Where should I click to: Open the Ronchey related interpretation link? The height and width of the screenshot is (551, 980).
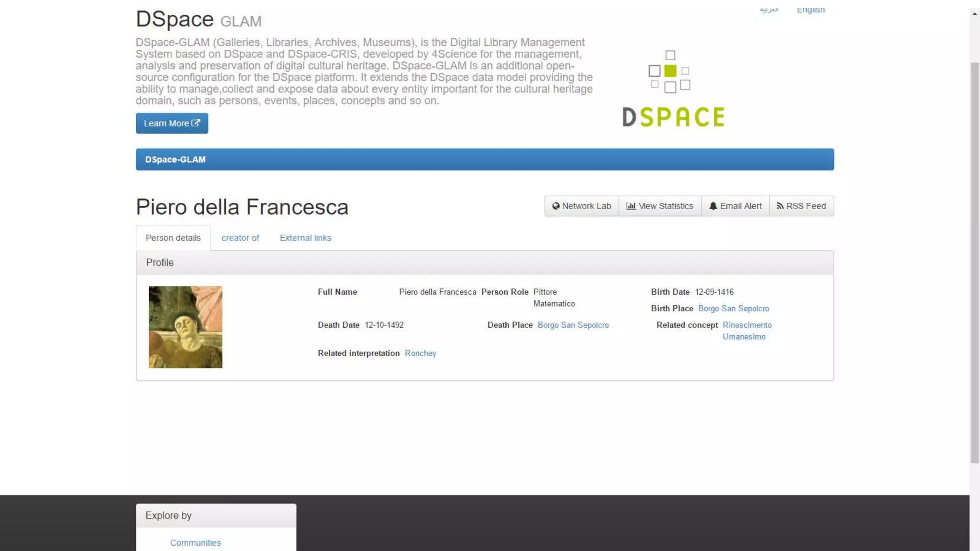[x=420, y=353]
